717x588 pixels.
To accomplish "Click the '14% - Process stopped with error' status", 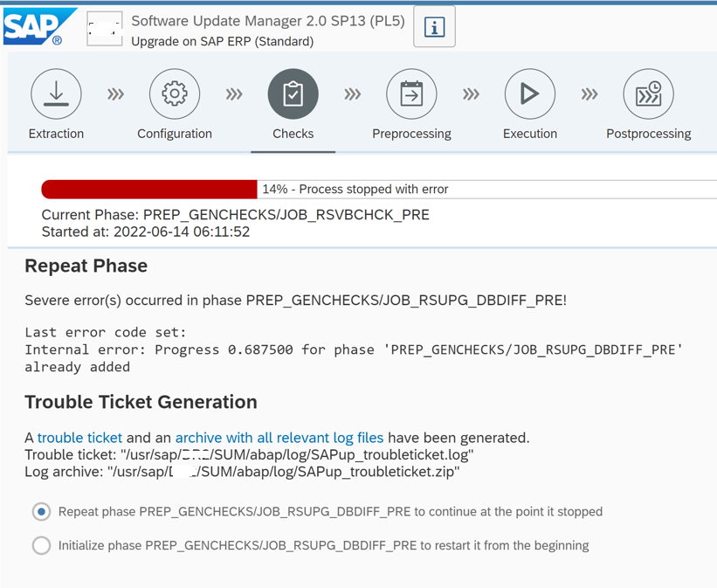I will (x=355, y=189).
